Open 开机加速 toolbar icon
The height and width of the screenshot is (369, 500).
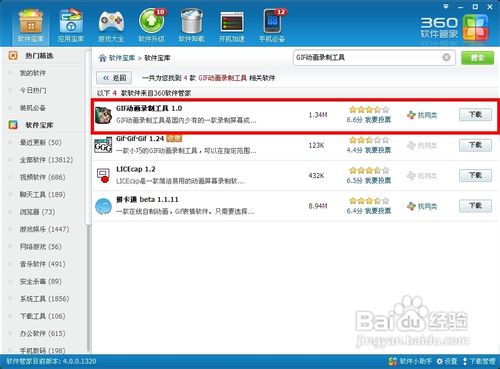click(x=232, y=26)
